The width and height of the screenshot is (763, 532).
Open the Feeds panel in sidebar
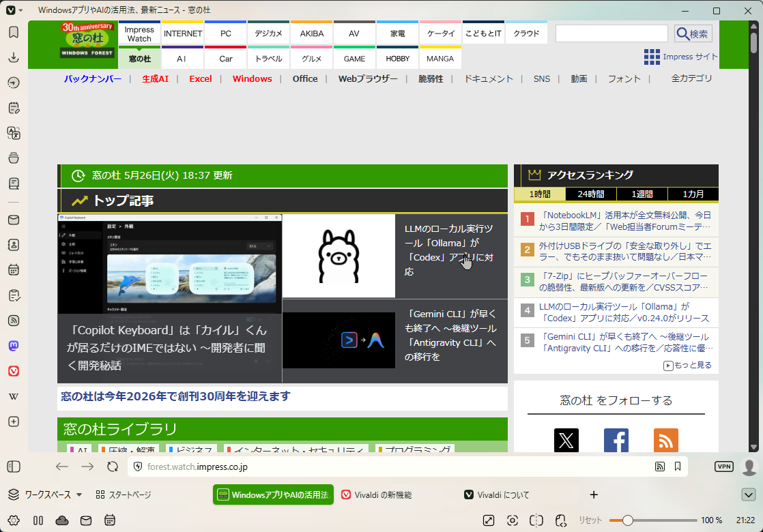point(14,321)
